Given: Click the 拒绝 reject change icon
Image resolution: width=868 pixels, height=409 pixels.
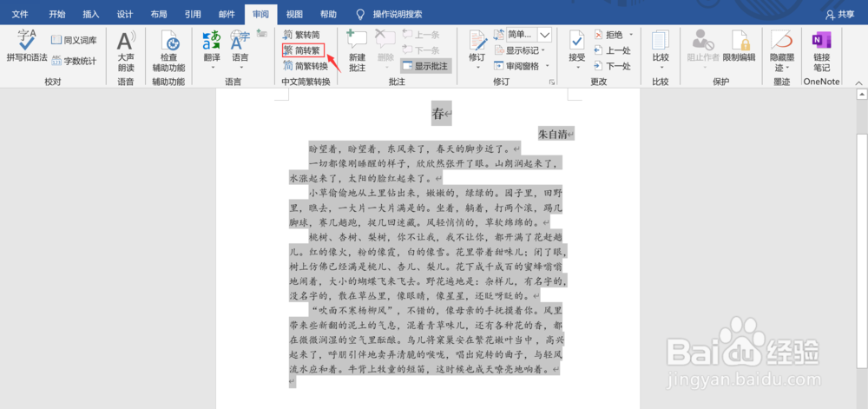Looking at the screenshot, I should [x=598, y=35].
